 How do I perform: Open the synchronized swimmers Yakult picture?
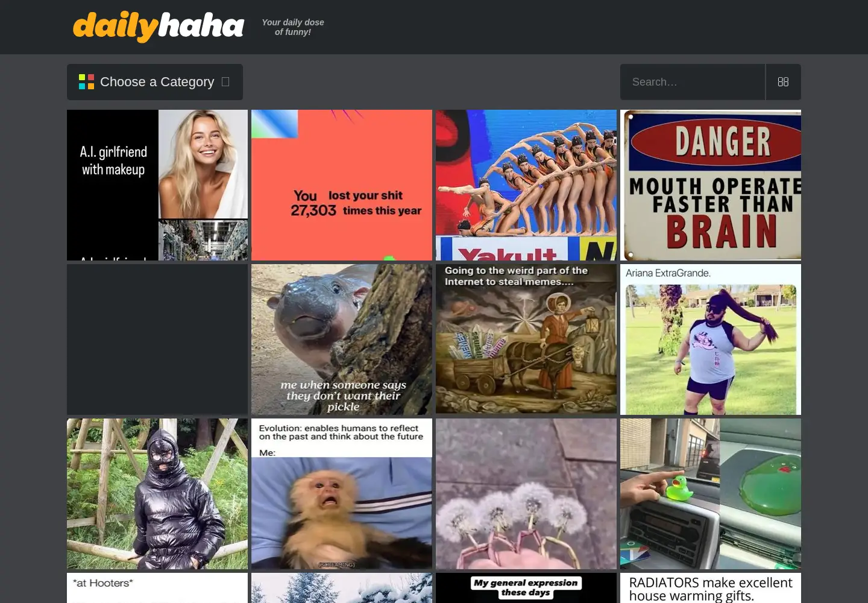[526, 185]
